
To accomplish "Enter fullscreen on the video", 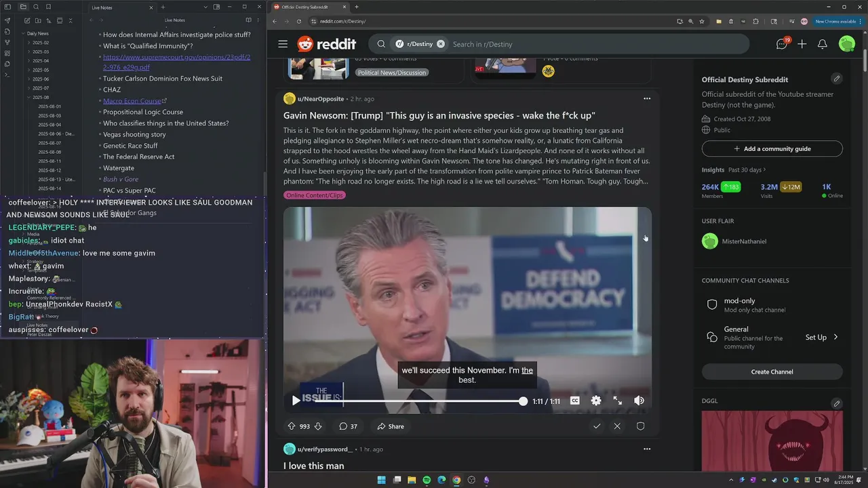I will tap(618, 401).
